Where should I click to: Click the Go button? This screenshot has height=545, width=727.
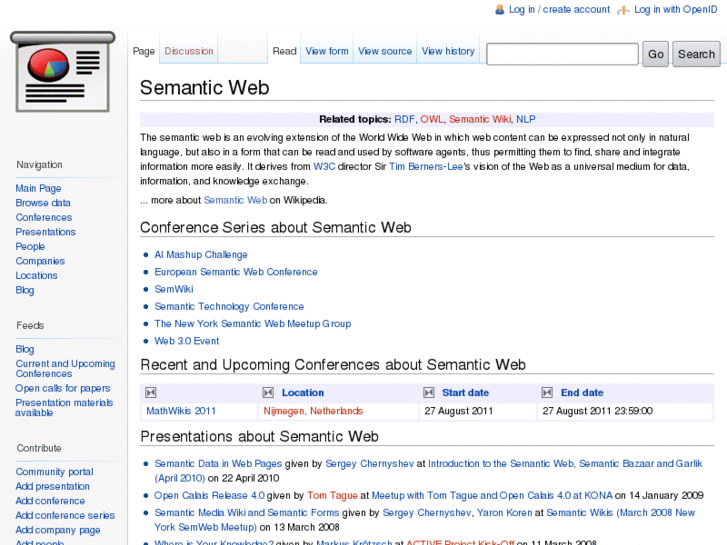click(x=656, y=54)
